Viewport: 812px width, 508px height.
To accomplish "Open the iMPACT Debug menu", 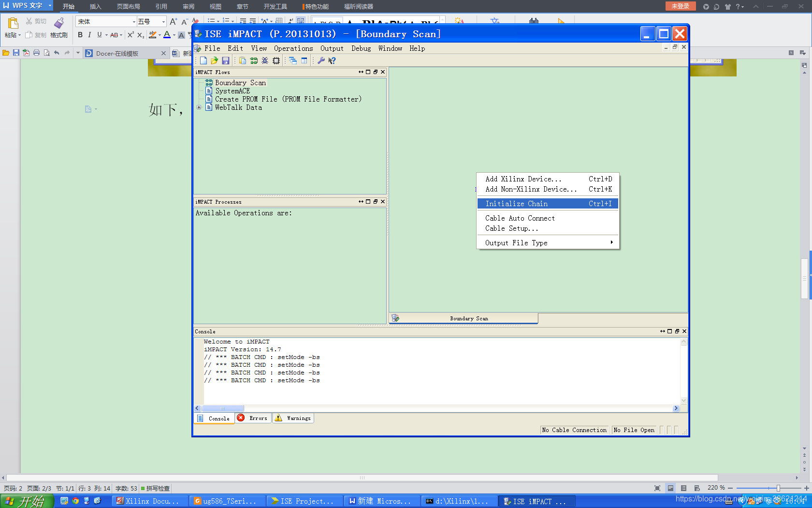I will 361,48.
